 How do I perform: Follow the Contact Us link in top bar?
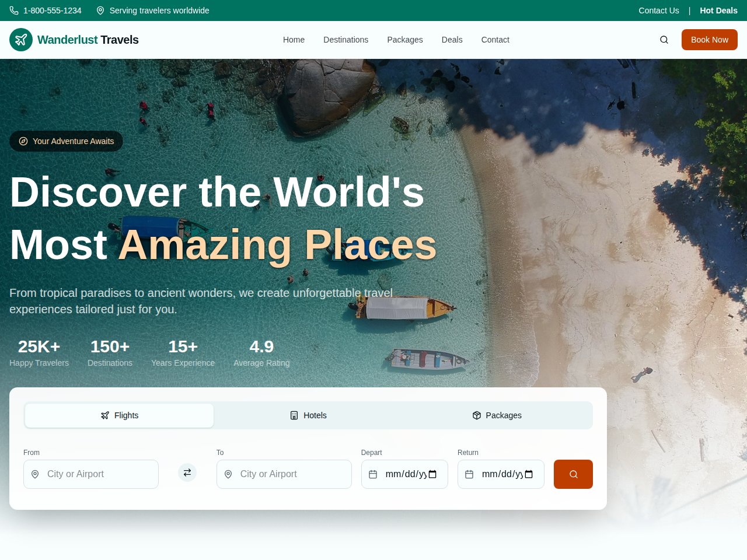(x=659, y=10)
